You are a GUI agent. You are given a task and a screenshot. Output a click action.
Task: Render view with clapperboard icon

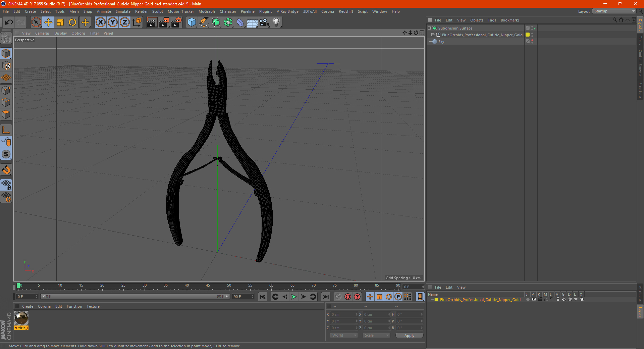coord(152,22)
